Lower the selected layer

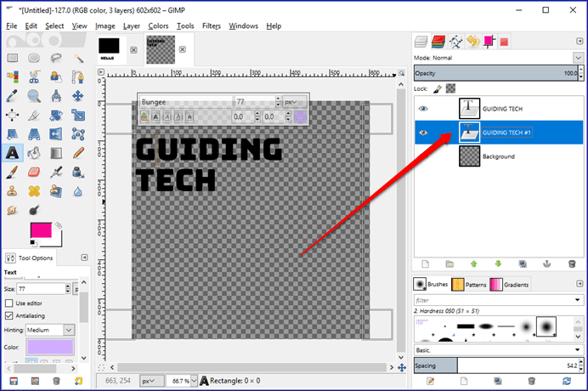(x=499, y=264)
